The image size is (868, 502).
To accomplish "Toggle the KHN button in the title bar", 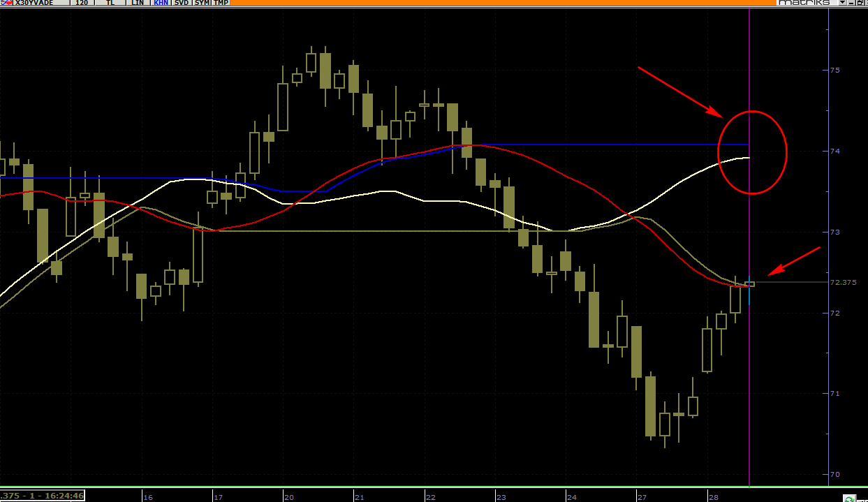I will pos(161,3).
